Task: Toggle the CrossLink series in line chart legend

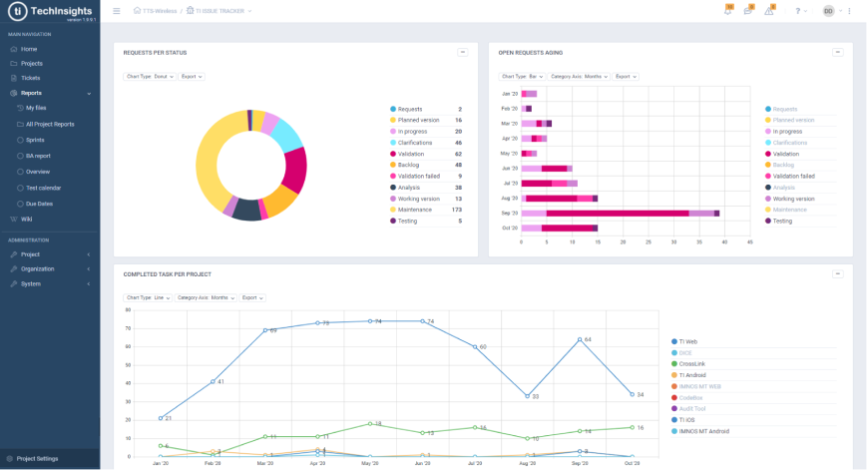Action: [x=692, y=363]
